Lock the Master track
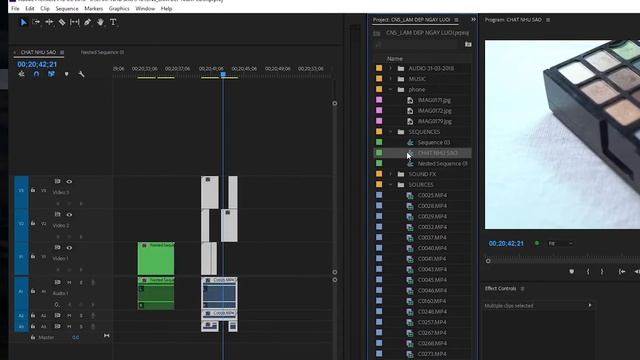Image resolution: width=640 pixels, height=360 pixels. pos(33,338)
